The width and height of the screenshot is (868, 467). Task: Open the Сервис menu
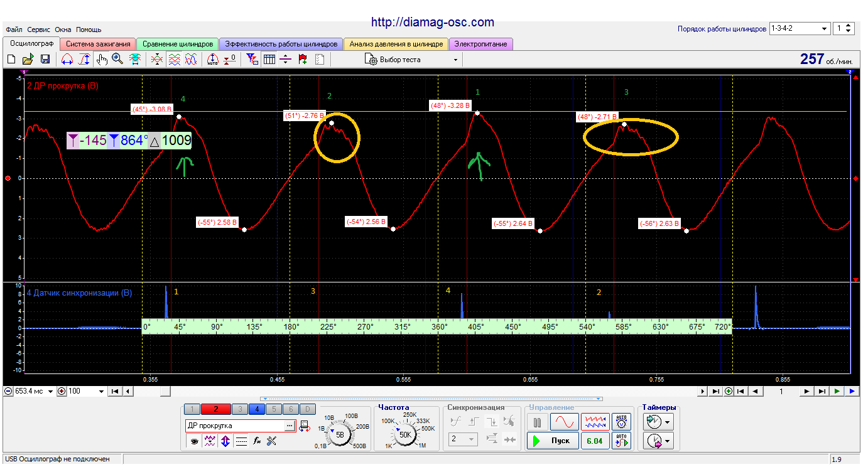pos(38,30)
